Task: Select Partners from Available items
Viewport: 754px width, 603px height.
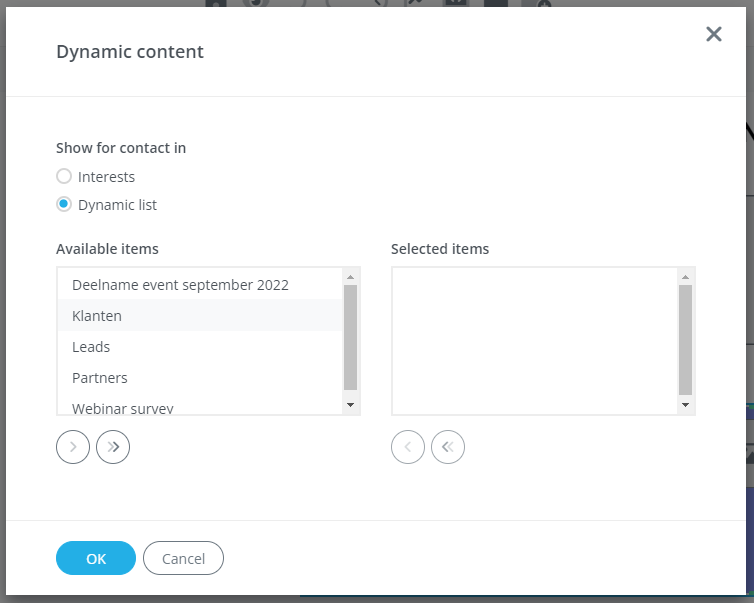Action: [x=100, y=378]
